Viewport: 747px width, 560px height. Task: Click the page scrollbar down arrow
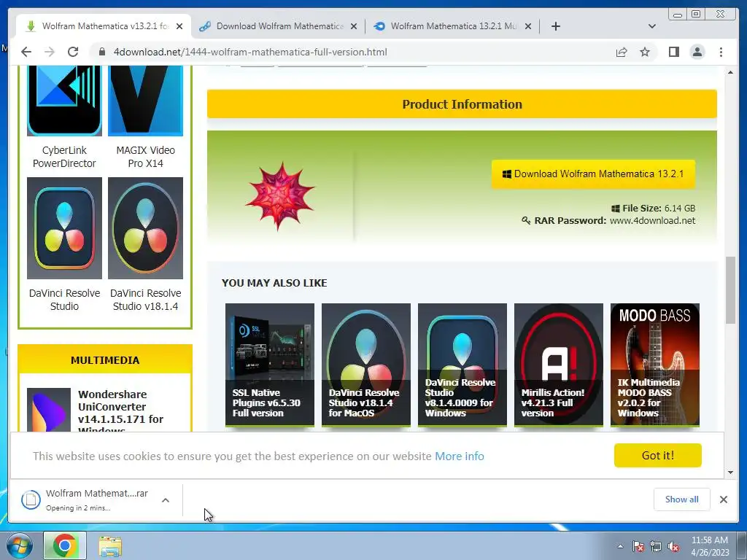click(730, 472)
